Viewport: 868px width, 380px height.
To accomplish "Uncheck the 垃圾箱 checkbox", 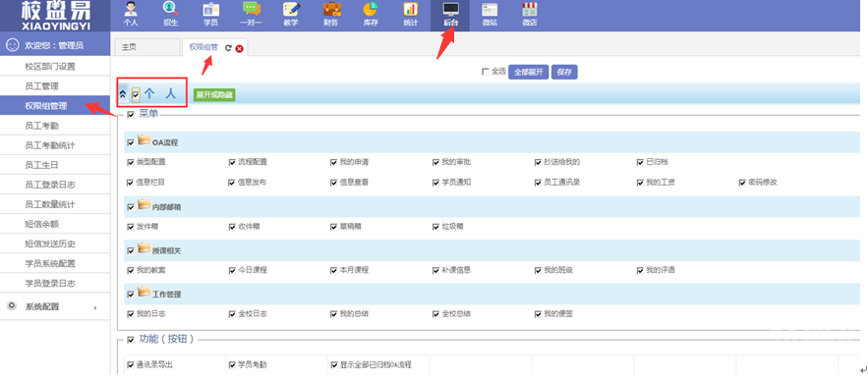I will [x=436, y=227].
